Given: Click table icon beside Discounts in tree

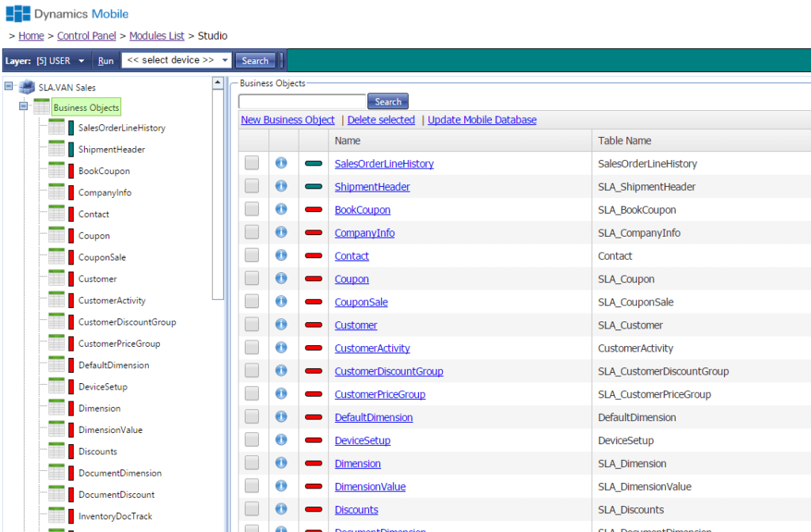Looking at the screenshot, I should point(56,450).
